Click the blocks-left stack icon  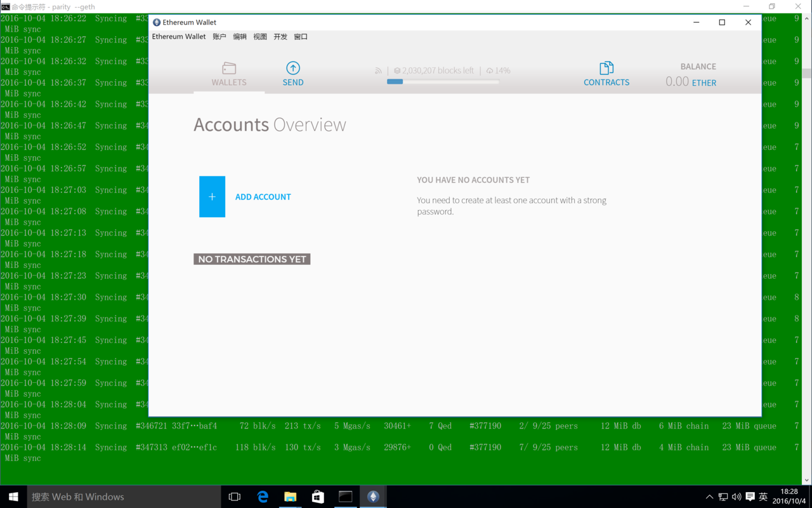pos(397,71)
